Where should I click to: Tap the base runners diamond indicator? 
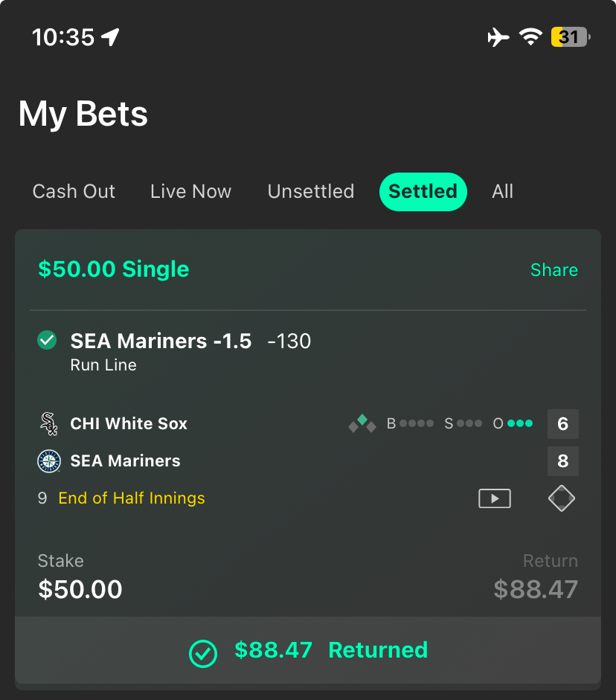[x=362, y=424]
